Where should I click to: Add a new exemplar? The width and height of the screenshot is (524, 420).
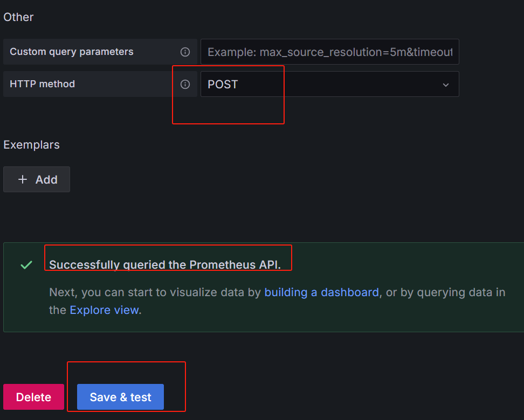tap(37, 179)
